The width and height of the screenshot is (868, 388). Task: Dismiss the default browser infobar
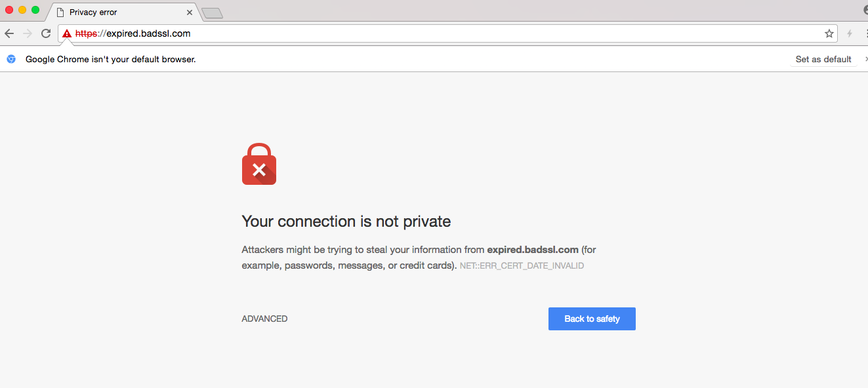coord(866,59)
